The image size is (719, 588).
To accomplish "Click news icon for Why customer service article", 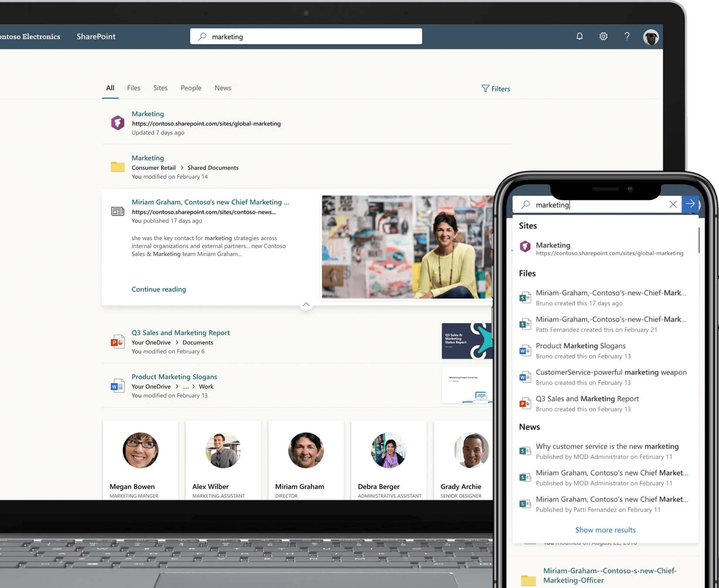I will pyautogui.click(x=525, y=451).
